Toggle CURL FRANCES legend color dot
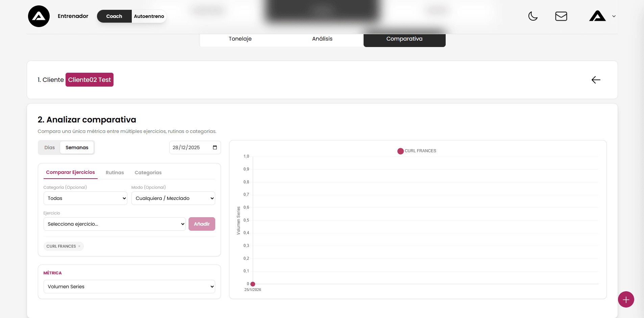The height and width of the screenshot is (318, 644). coord(400,151)
